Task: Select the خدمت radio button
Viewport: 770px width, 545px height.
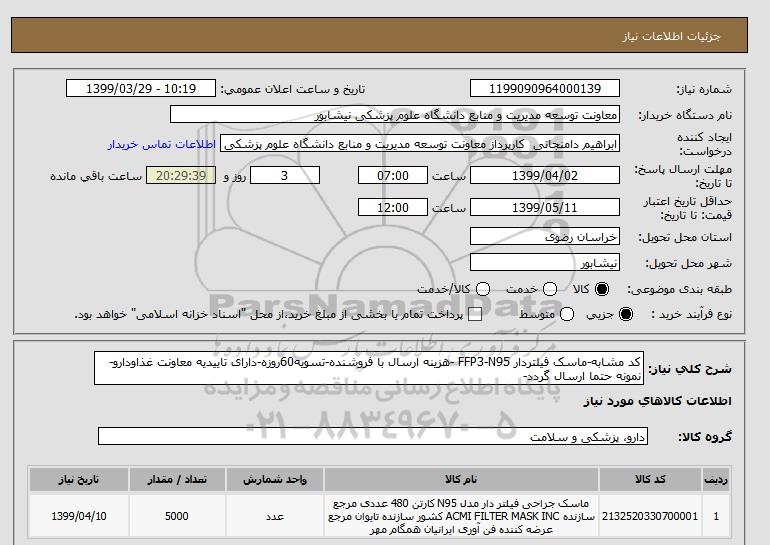Action: 550,289
